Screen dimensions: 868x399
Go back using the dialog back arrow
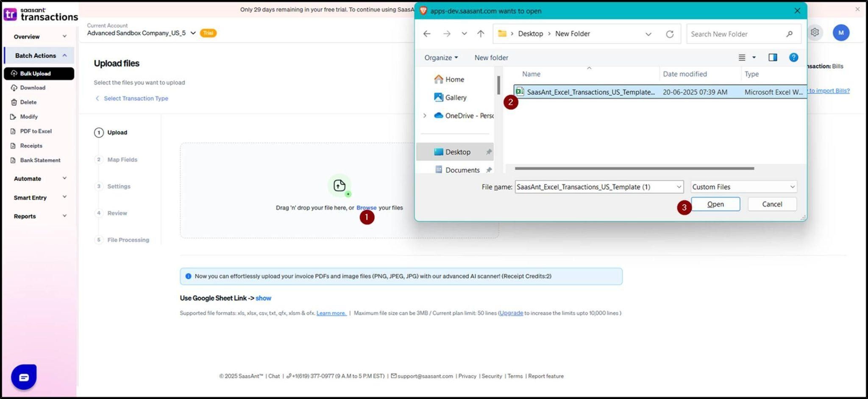point(427,34)
